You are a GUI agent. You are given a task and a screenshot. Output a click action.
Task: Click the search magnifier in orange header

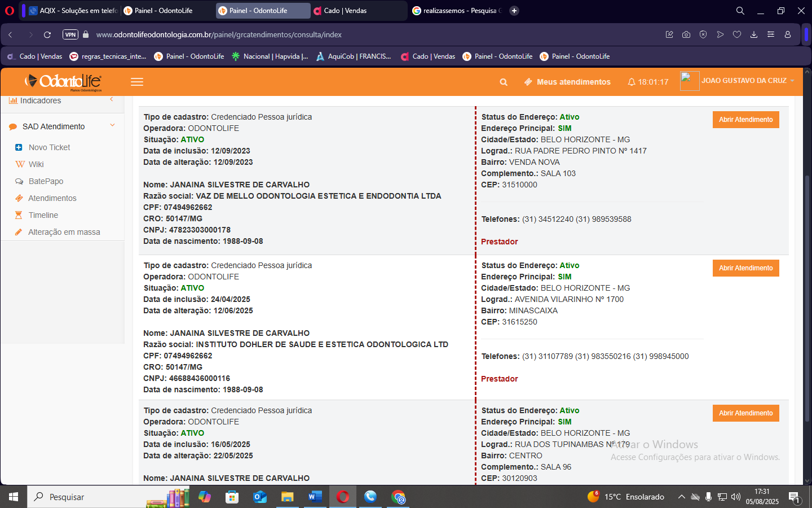click(504, 82)
